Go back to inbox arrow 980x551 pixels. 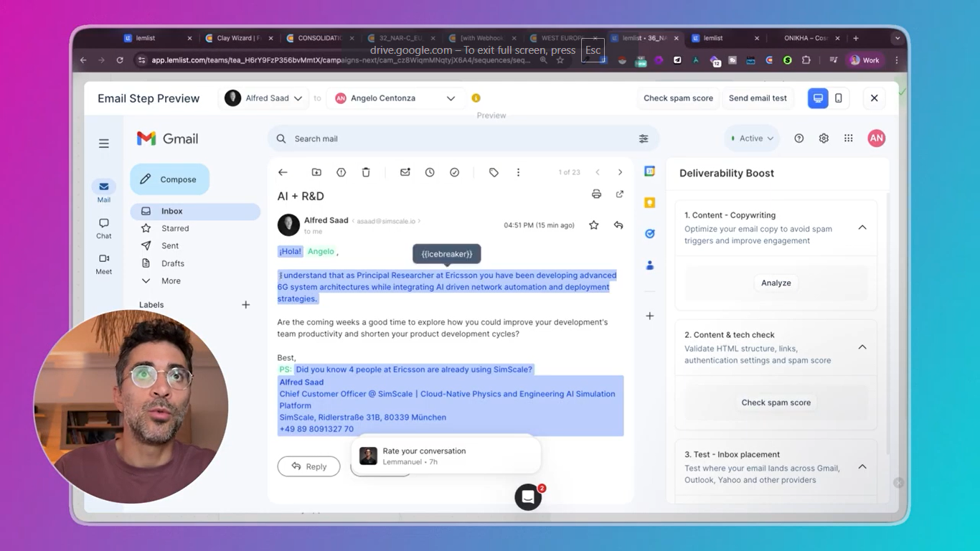click(283, 172)
